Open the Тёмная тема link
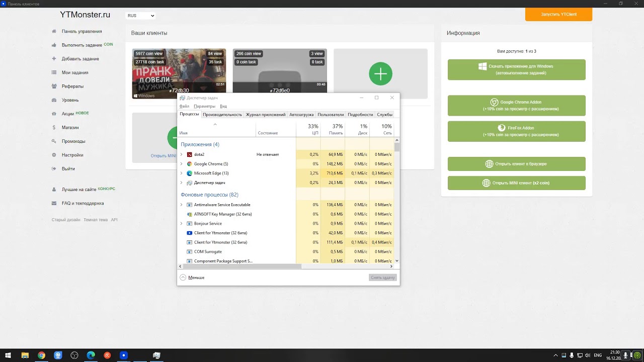 pos(96,220)
